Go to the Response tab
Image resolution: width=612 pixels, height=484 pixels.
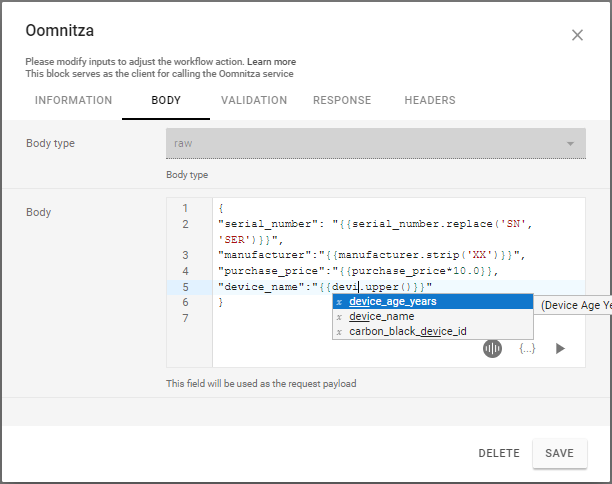click(342, 101)
